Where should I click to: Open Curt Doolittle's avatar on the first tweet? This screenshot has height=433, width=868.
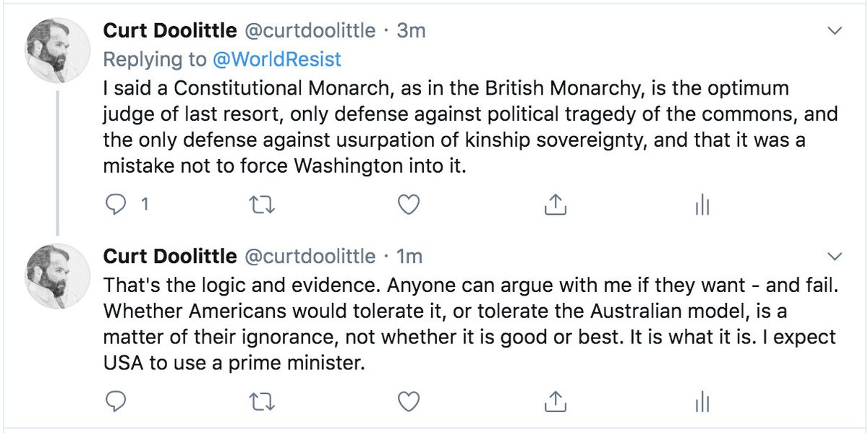coord(58,49)
